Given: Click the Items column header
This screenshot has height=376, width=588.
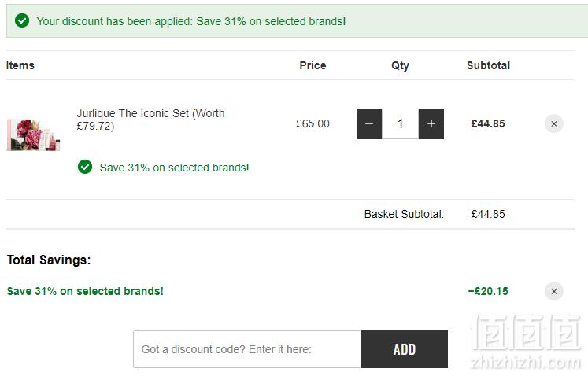Looking at the screenshot, I should coord(20,65).
